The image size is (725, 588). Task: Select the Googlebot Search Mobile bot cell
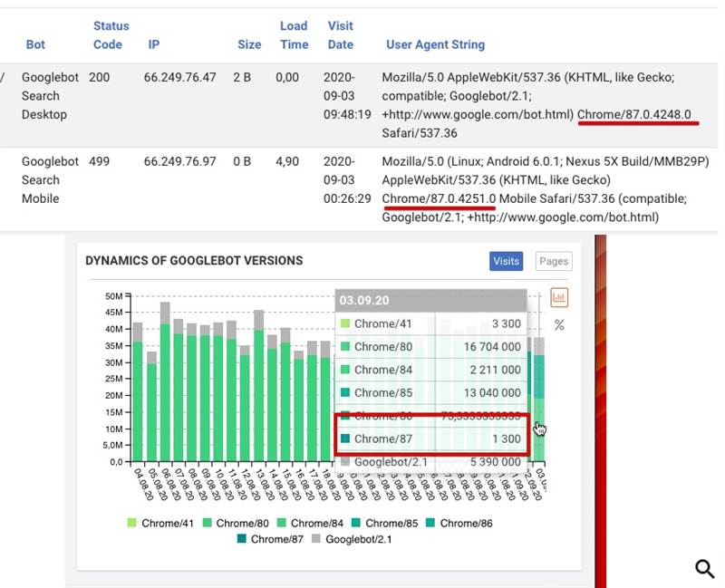pyautogui.click(x=50, y=179)
